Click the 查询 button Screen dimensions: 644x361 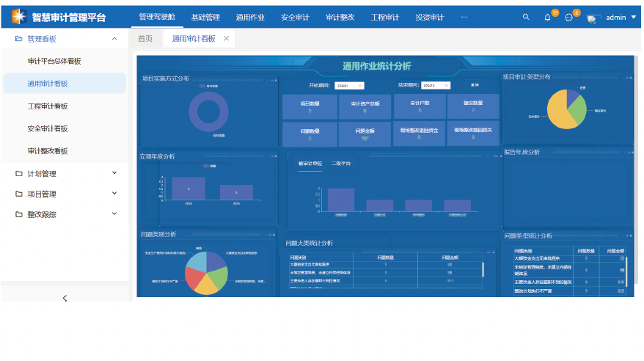pos(475,85)
